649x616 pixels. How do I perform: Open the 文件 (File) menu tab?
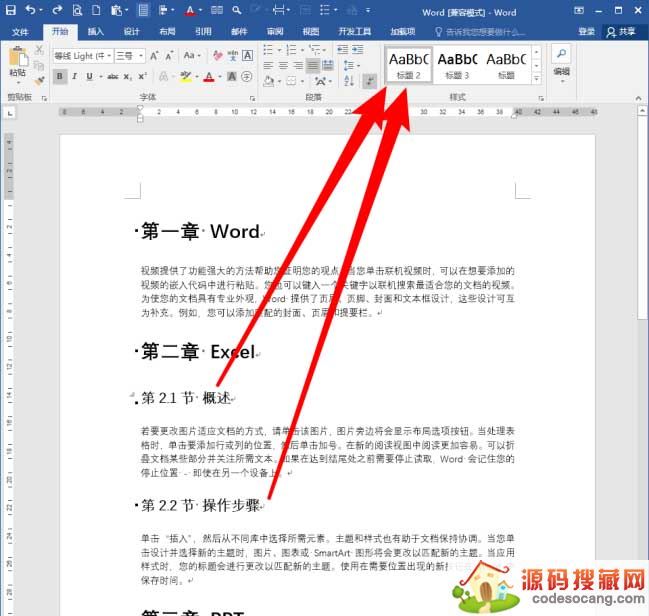pyautogui.click(x=21, y=31)
